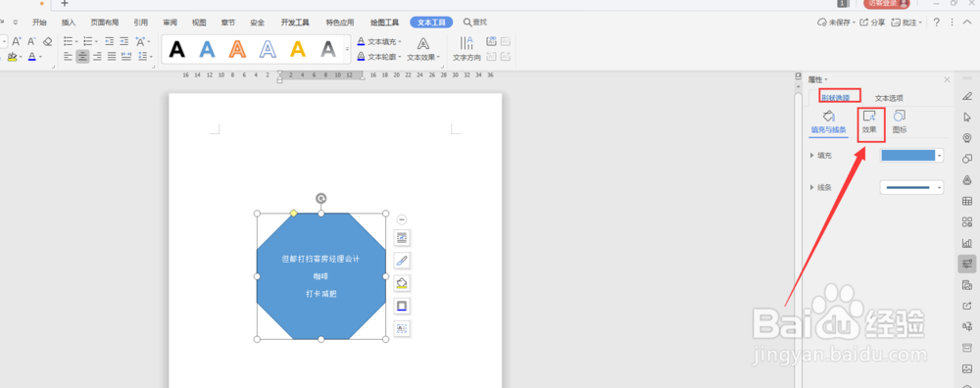Apply the text highlight color icon
Image resolution: width=980 pixels, height=388 pixels.
13,57
